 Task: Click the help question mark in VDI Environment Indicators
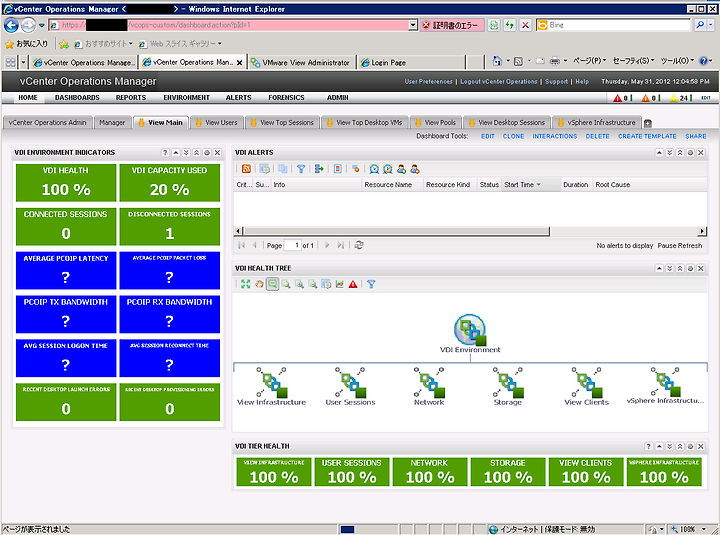[165, 152]
